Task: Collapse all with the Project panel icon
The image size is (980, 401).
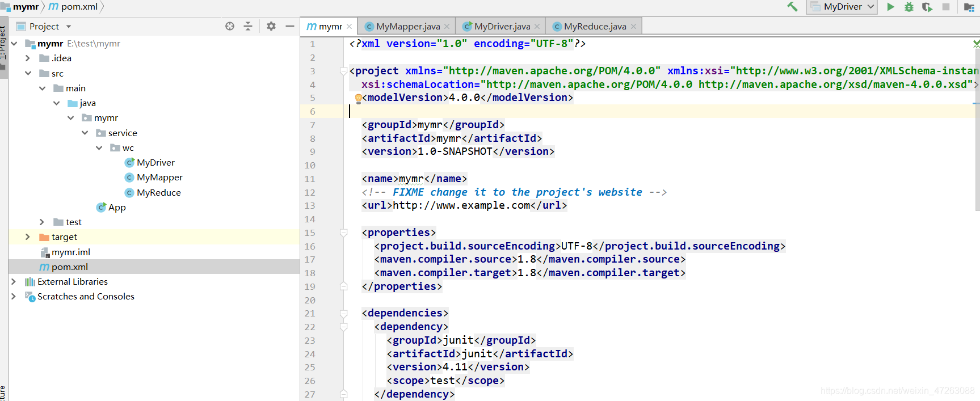Action: point(248,26)
